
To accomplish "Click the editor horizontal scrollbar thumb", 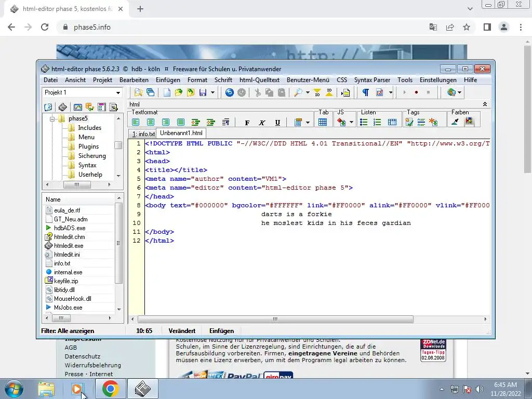I will (x=275, y=320).
